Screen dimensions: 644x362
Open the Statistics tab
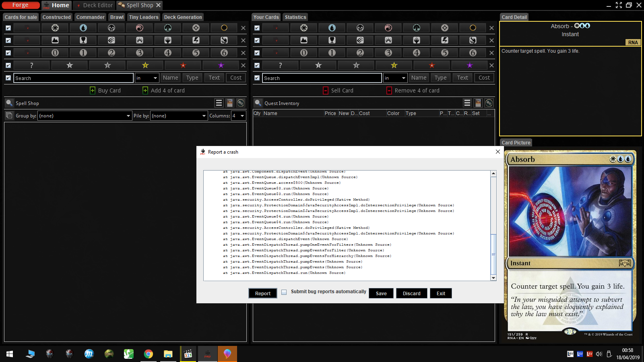[x=295, y=17]
